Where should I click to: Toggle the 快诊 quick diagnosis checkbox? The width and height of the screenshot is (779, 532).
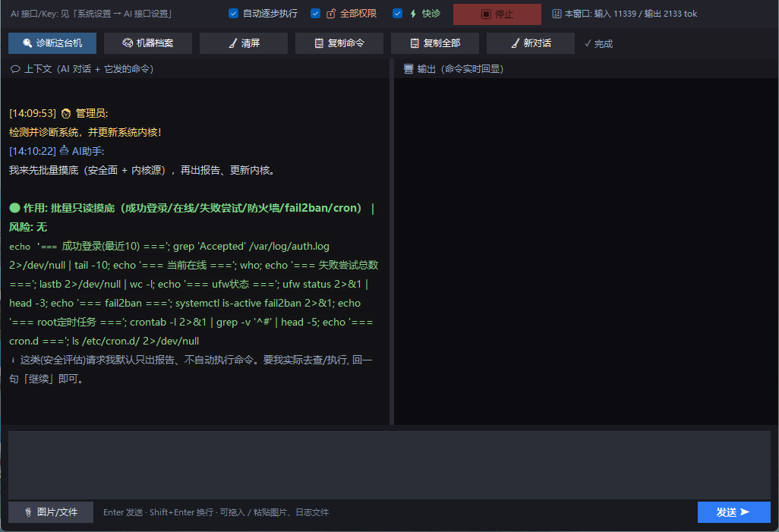397,14
